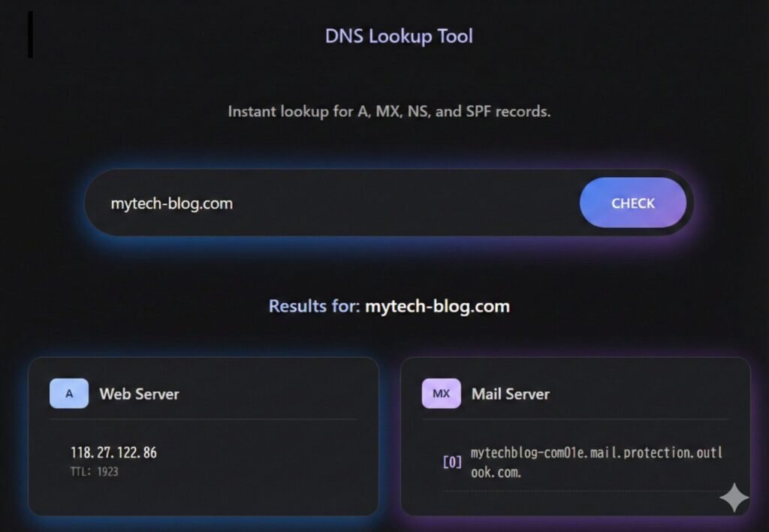Click the sparkle icon in the bottom corner
This screenshot has width=769, height=532.
733,498
